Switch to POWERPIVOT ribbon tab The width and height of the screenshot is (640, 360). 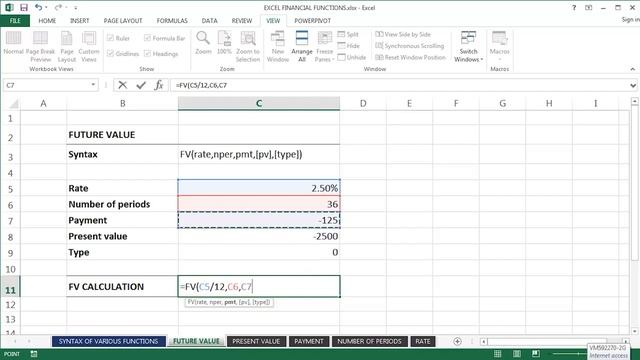pos(313,20)
